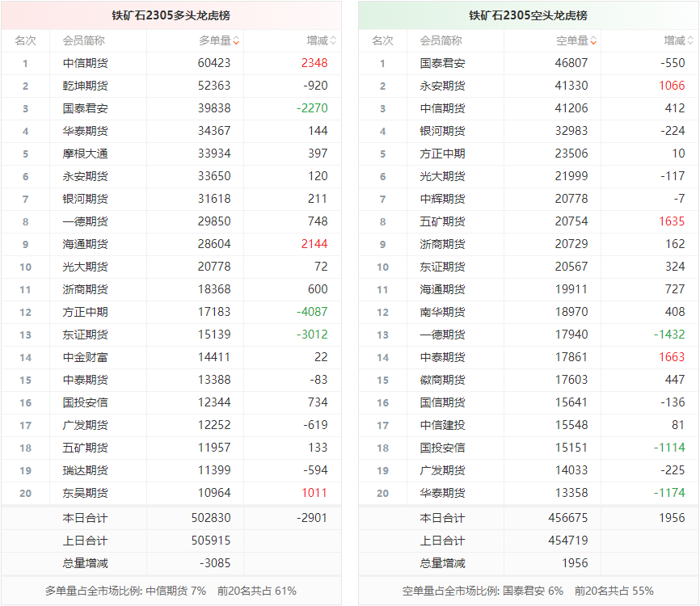Viewport: 700px width, 606px height.
Task: Sort long table by 多单量 arrow icon
Action: tap(236, 40)
